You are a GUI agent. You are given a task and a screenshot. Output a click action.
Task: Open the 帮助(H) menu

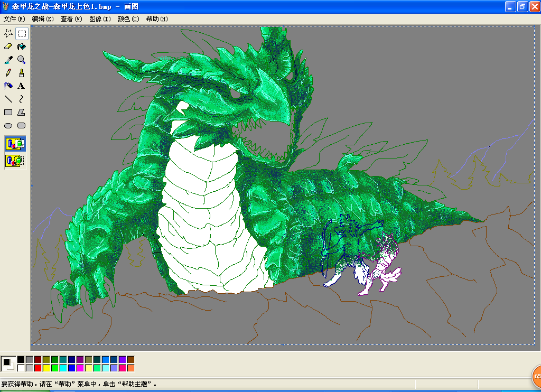click(x=157, y=19)
